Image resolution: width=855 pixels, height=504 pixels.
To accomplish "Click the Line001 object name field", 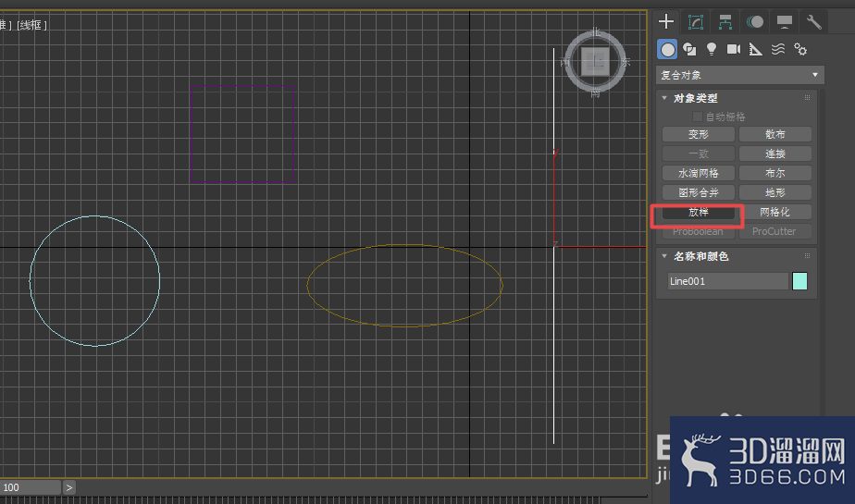I will [x=728, y=281].
